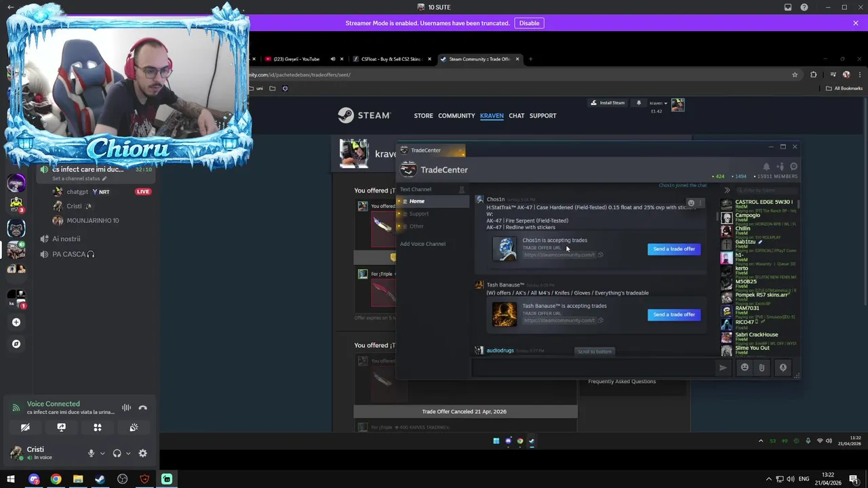Screen dimensions: 868x488
Task: Start an activity in voice panel
Action: pos(98,428)
